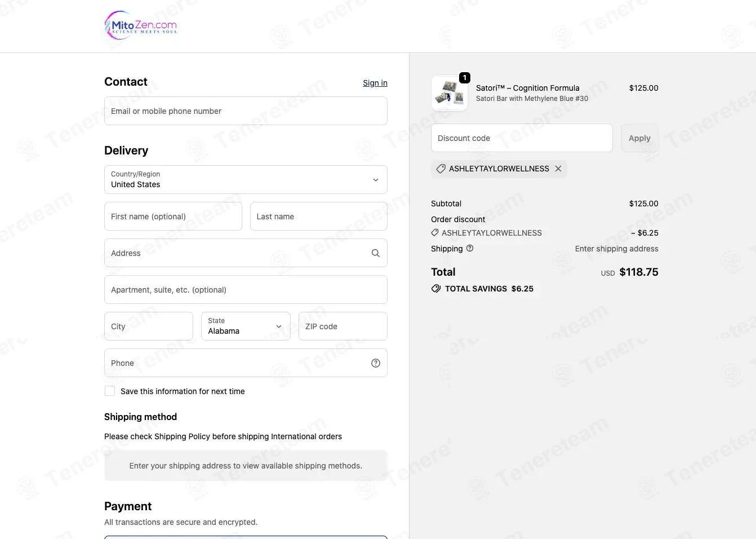Focus the ZIP code field

(343, 326)
